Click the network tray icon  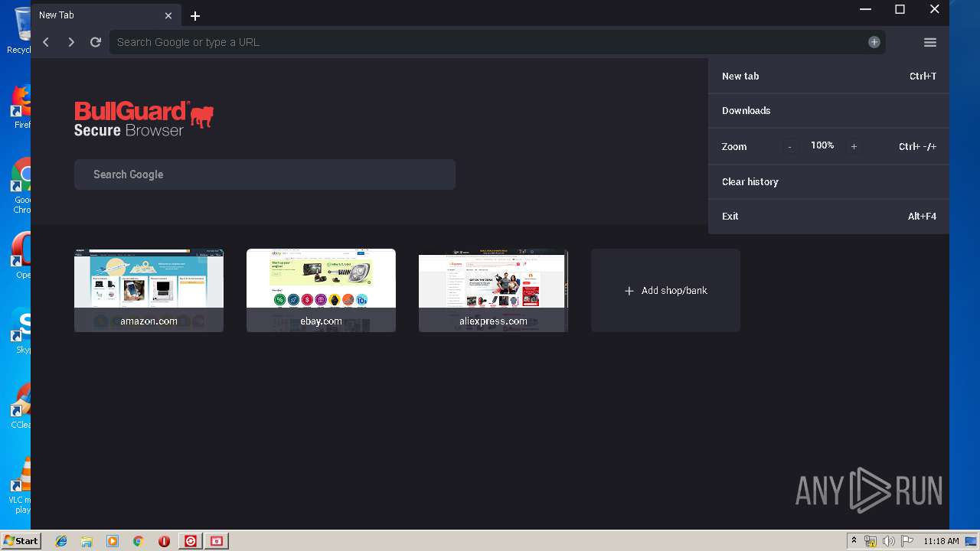[x=871, y=541]
